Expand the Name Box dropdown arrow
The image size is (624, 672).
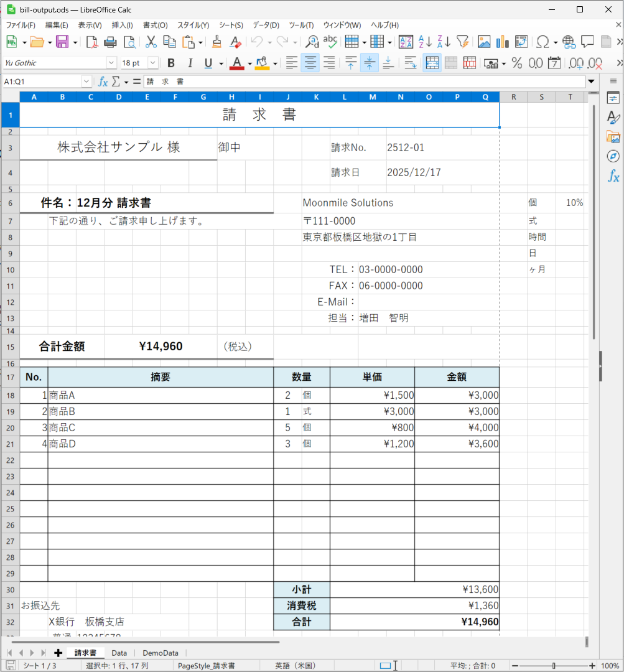click(86, 82)
